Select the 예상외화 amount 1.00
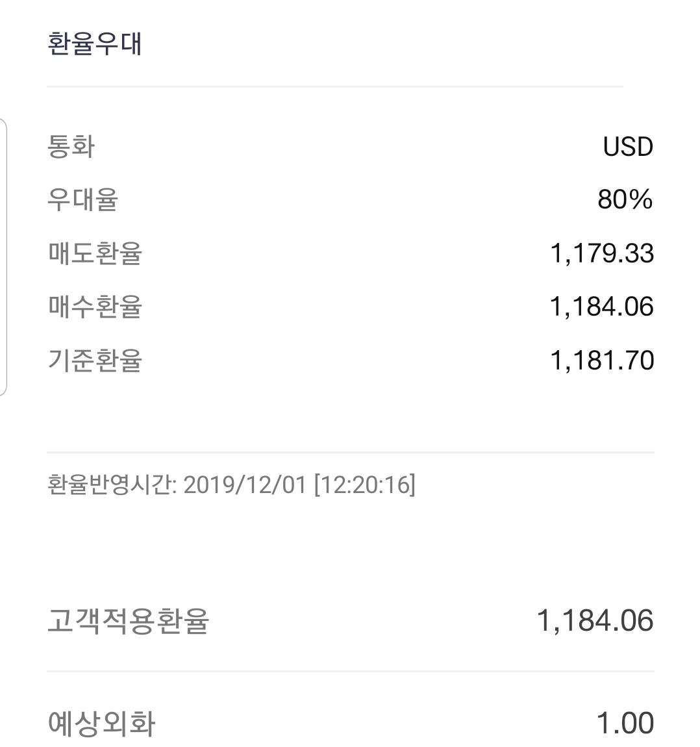The height and width of the screenshot is (747, 700). 625,724
